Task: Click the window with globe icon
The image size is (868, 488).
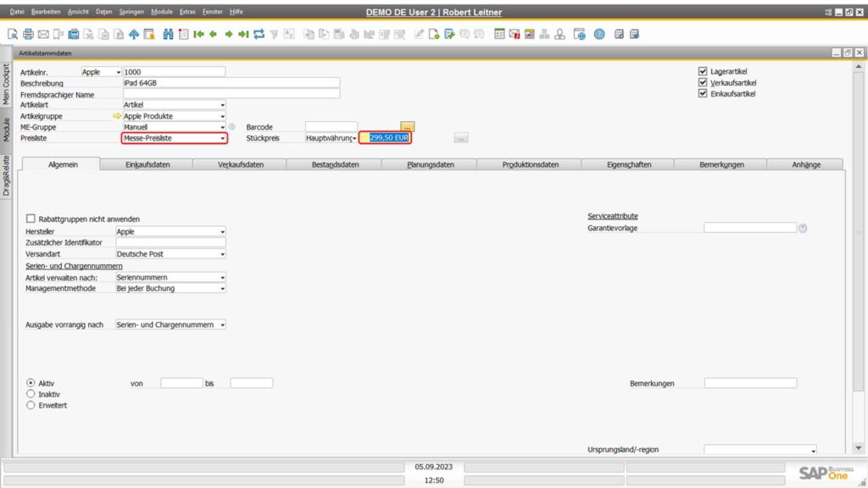Action: pos(580,34)
